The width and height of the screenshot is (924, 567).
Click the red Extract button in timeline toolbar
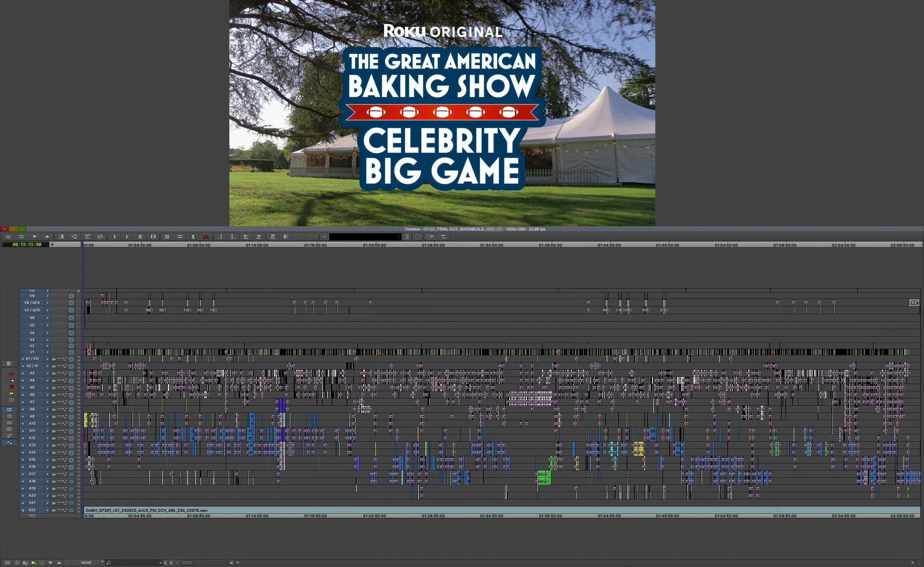click(206, 237)
